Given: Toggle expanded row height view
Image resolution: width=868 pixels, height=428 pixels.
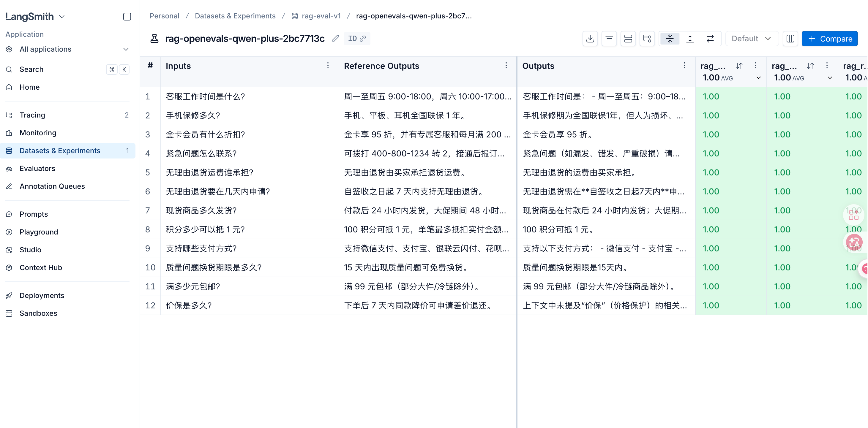Looking at the screenshot, I should tap(690, 39).
